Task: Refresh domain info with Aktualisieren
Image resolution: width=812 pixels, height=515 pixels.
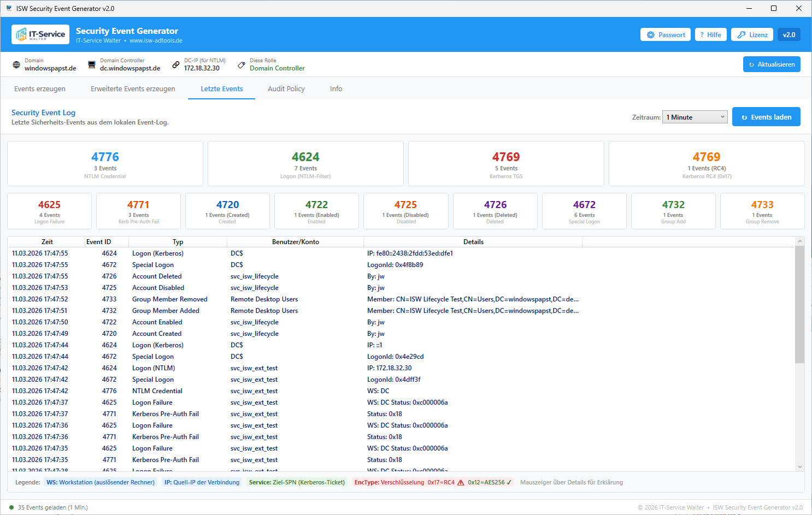Action: (771, 64)
